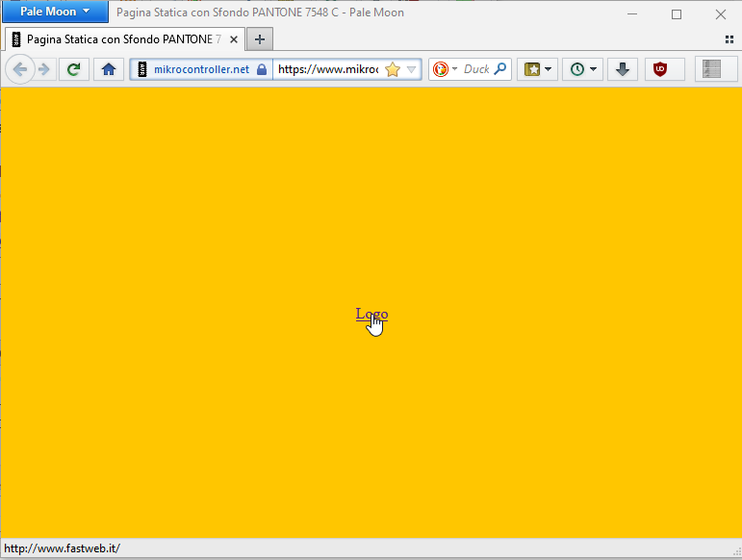Screen dimensions: 742x560
Task: Reload the current page
Action: (x=74, y=69)
